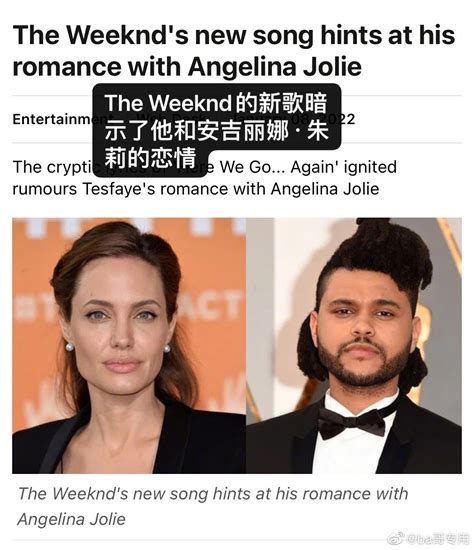The width and height of the screenshot is (474, 550).
Task: Click the Weibo logo watermark
Action: coord(396,538)
